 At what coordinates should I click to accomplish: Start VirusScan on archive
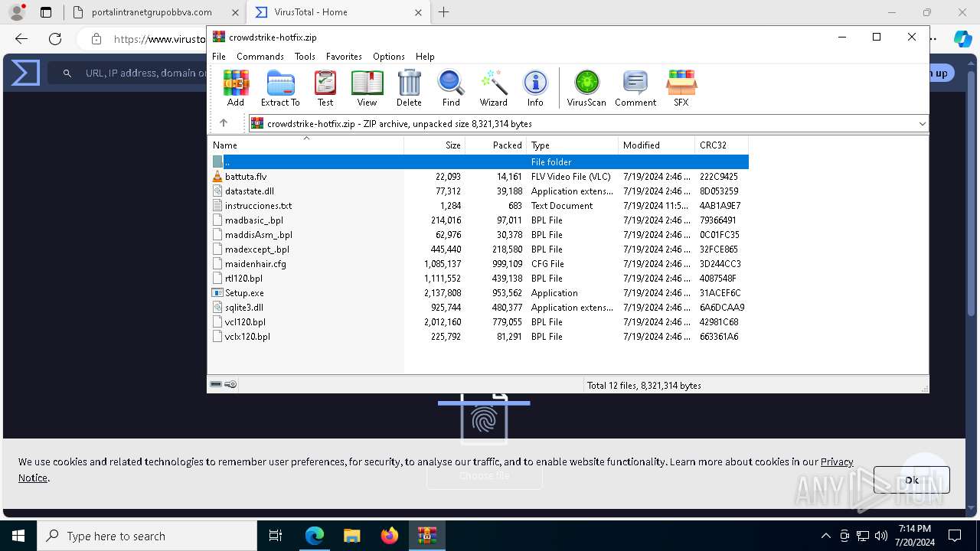tap(586, 88)
